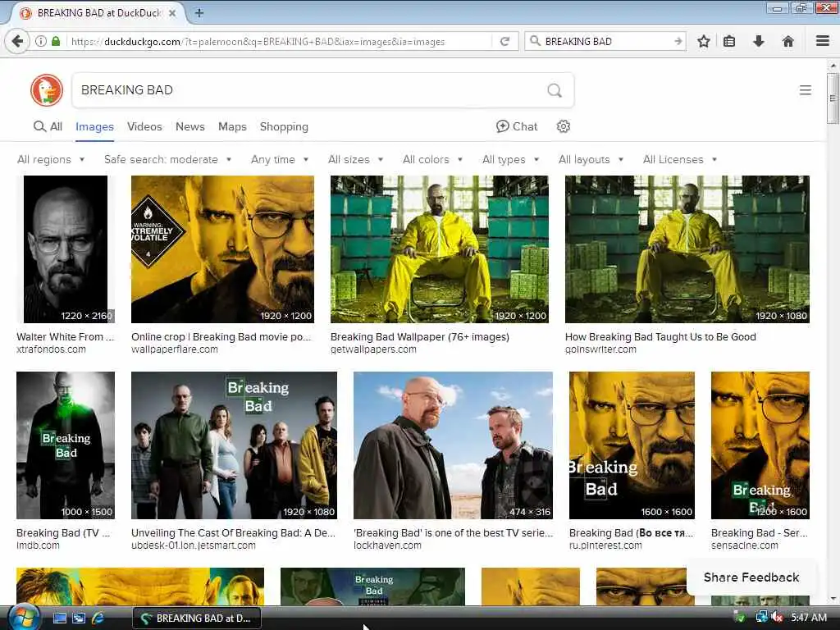Open the Safe search: moderate dropdown
Image resolution: width=840 pixels, height=630 pixels.
[x=167, y=160]
